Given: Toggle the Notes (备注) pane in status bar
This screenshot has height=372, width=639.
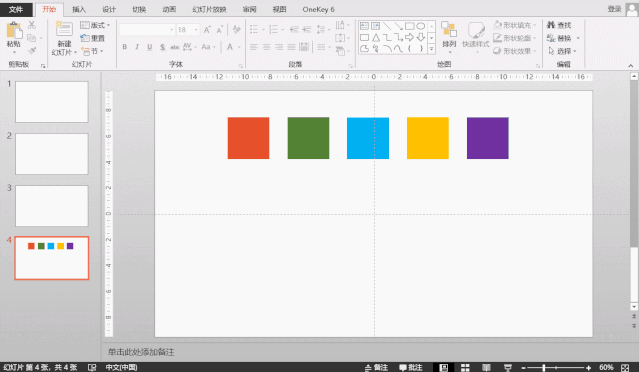Looking at the screenshot, I should (x=376, y=367).
